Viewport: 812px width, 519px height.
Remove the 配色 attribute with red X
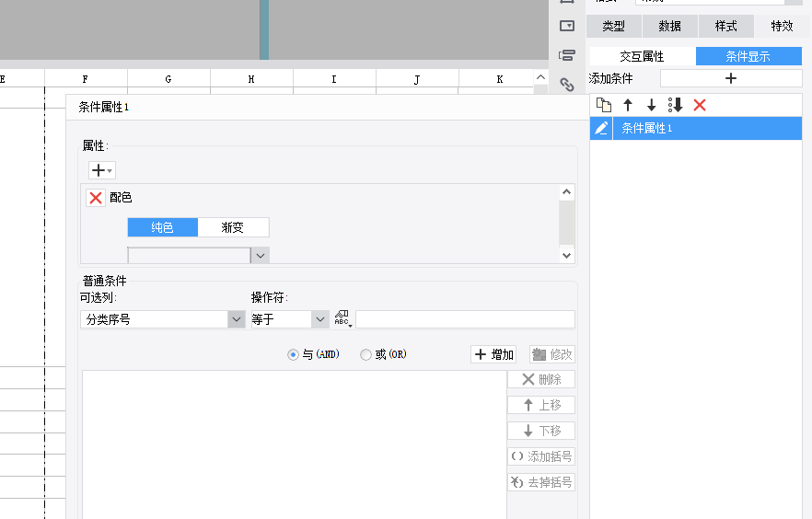click(96, 198)
